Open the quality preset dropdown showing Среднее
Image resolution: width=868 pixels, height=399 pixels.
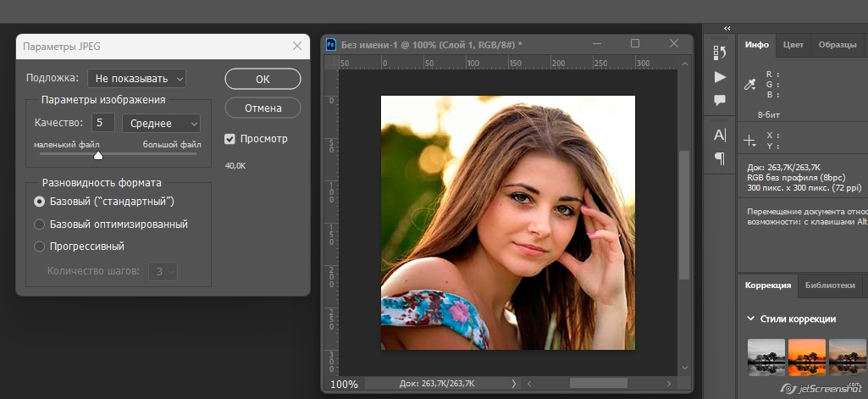(x=161, y=124)
